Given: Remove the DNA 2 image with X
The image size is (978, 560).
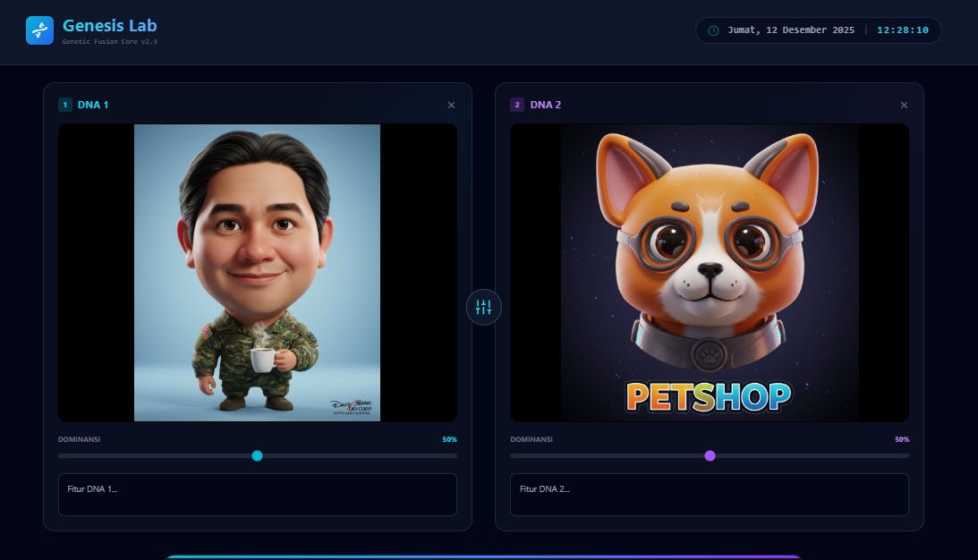Looking at the screenshot, I should tap(904, 105).
